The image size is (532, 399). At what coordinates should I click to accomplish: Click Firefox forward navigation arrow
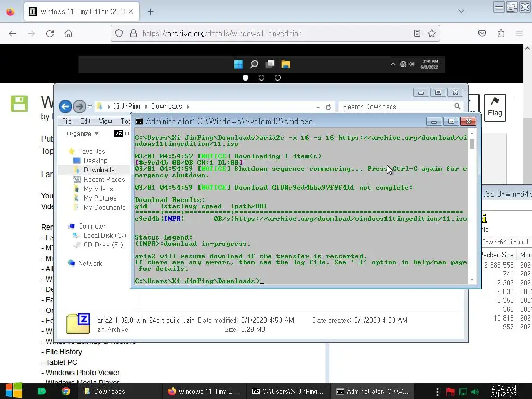[x=31, y=34]
